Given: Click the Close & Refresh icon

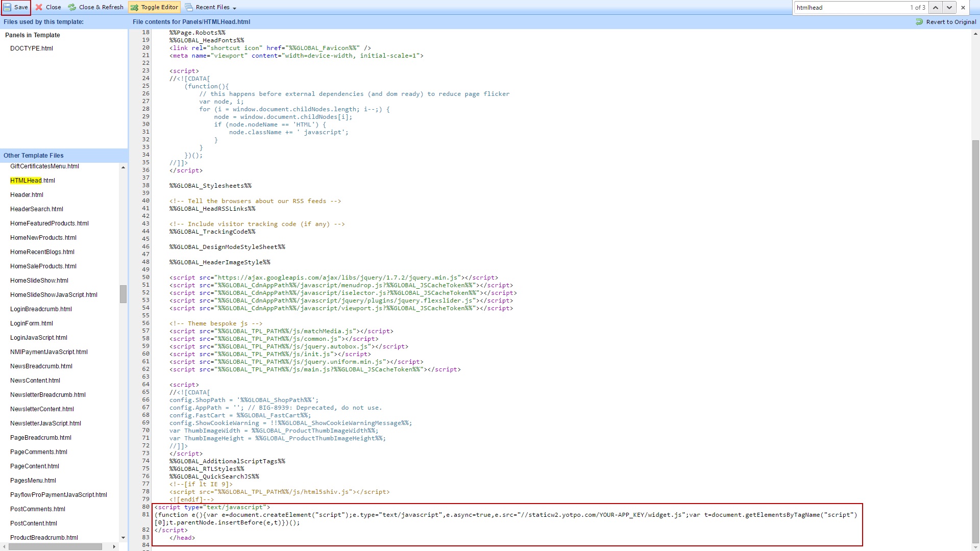Looking at the screenshot, I should point(72,7).
